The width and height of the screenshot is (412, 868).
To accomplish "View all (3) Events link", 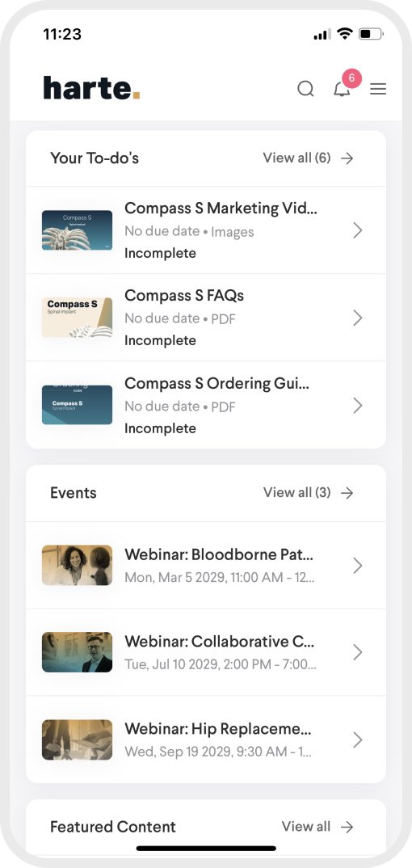I will [x=297, y=492].
